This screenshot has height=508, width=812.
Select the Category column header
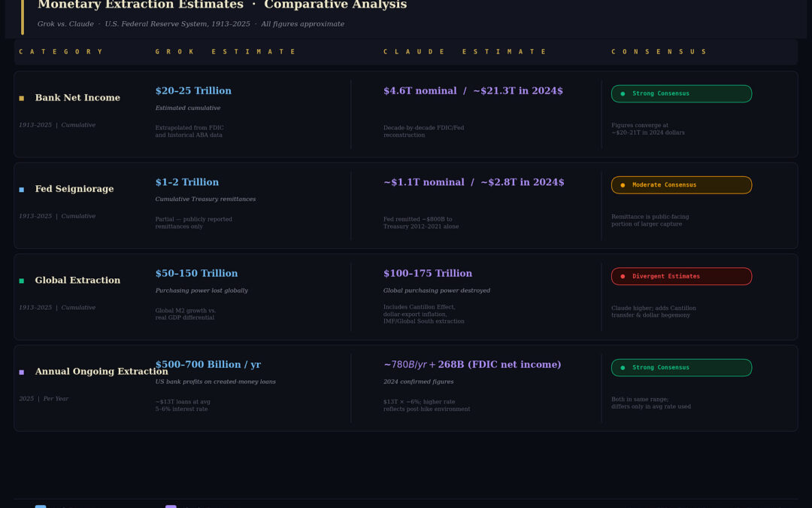click(61, 52)
